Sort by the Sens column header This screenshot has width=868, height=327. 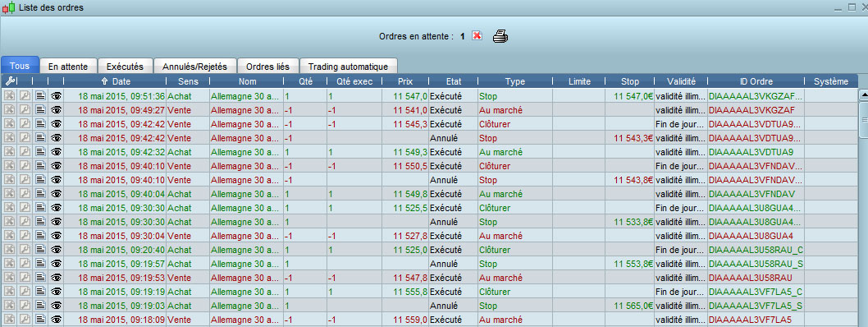coord(187,81)
